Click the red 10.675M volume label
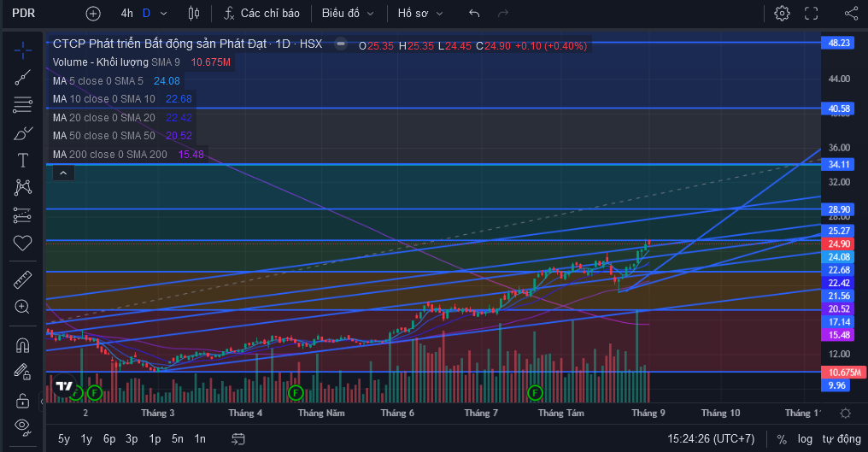868x452 pixels. (x=842, y=373)
